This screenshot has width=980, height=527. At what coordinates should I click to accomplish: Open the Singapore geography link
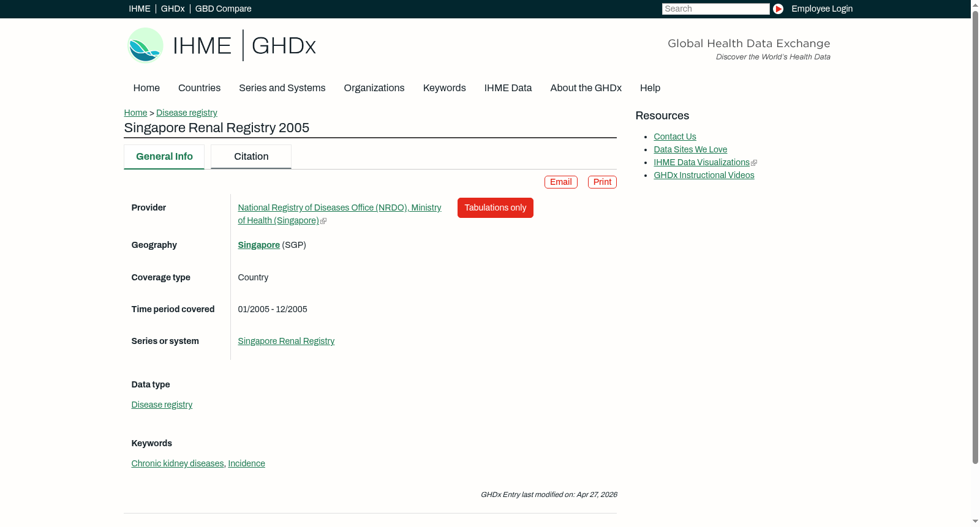(x=258, y=245)
